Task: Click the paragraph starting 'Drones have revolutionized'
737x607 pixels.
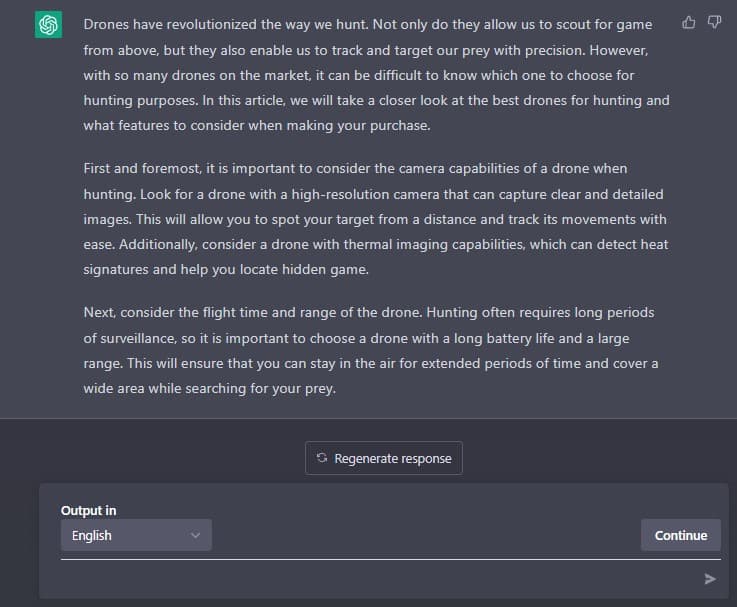Action: point(376,75)
